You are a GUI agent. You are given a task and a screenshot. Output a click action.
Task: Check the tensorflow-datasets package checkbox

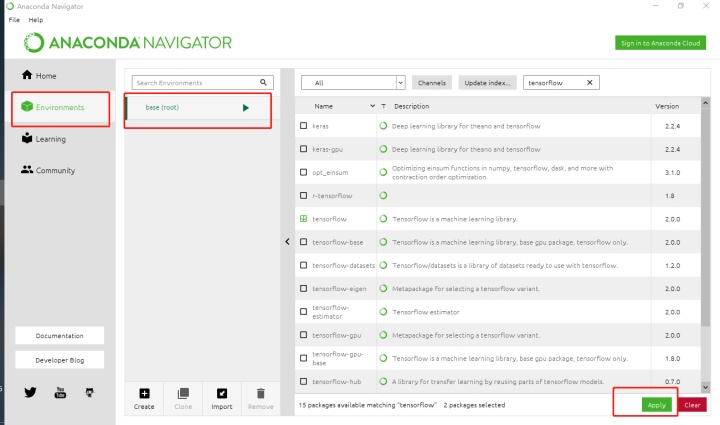tap(304, 265)
